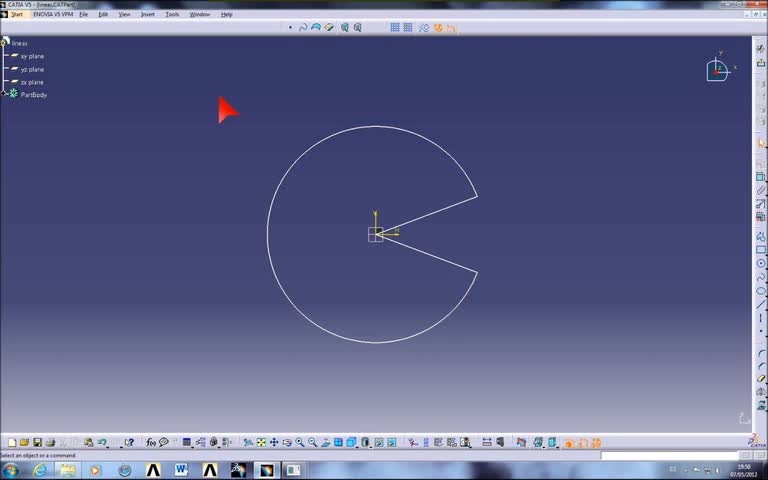Click the spline curve icon in top toolbar
The image size is (768, 480).
pyautogui.click(x=303, y=27)
